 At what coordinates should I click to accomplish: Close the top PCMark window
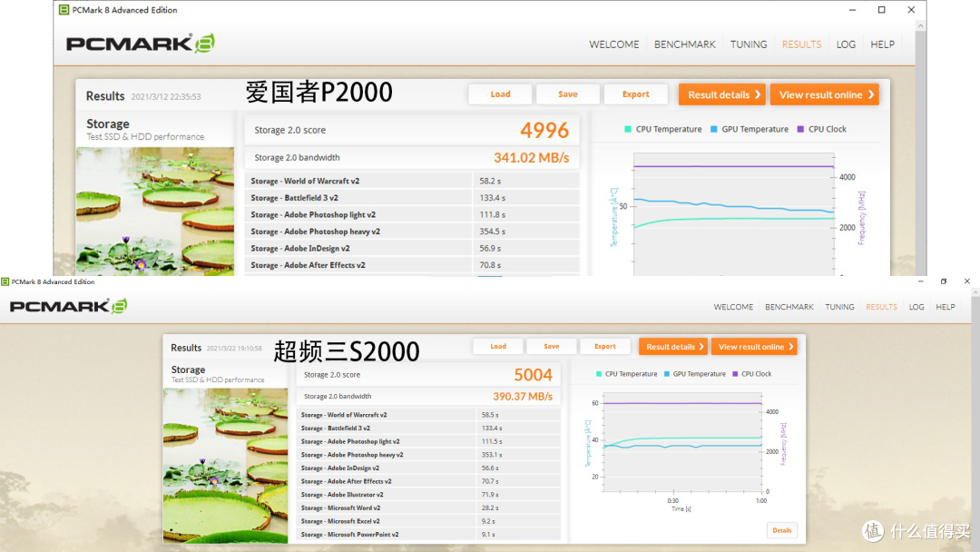click(911, 10)
